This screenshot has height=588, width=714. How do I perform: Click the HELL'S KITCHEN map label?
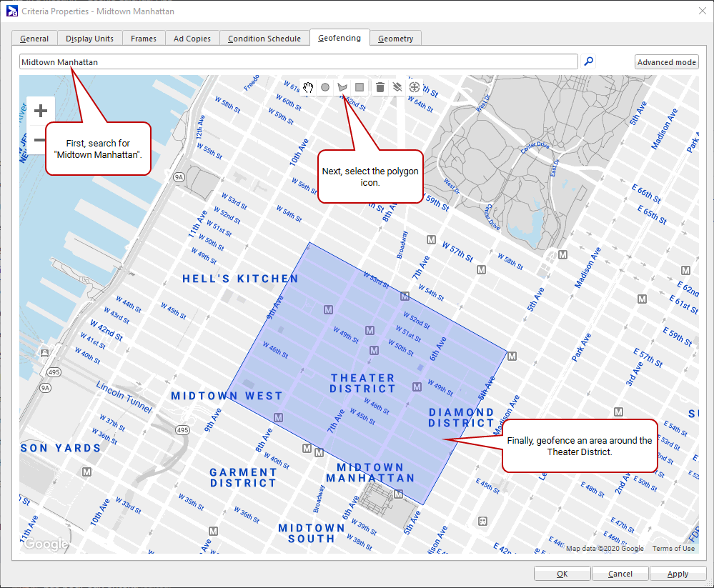(240, 279)
